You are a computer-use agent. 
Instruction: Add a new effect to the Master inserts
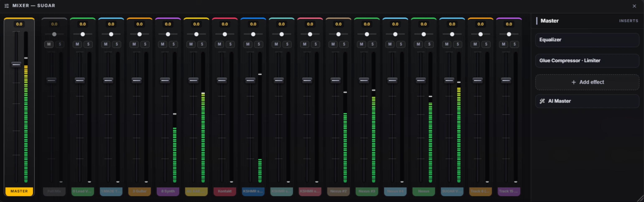[x=587, y=82]
